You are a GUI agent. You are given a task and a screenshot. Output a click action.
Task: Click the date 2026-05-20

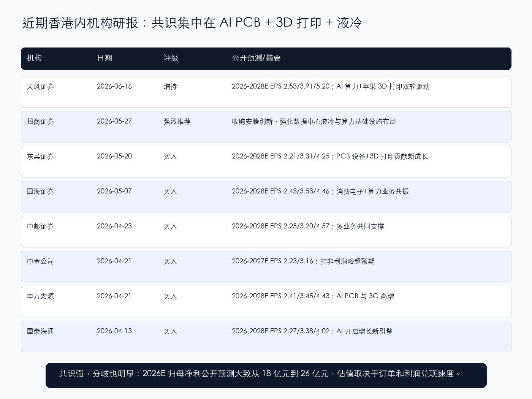(114, 156)
